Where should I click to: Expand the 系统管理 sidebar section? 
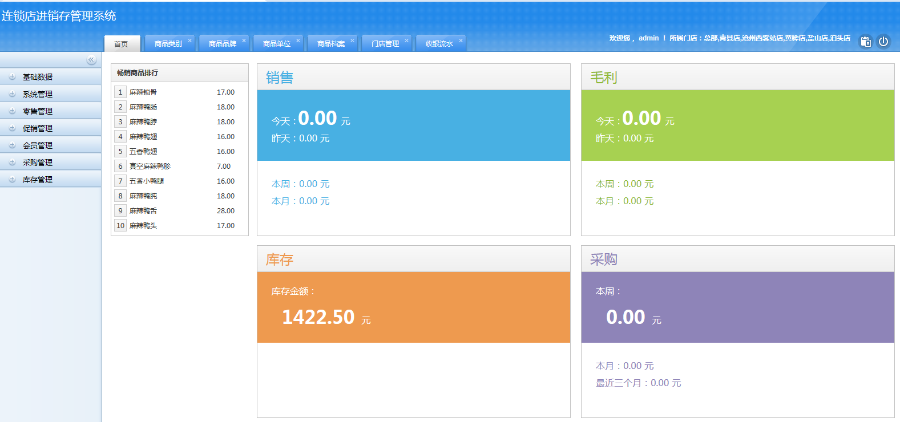[x=51, y=94]
